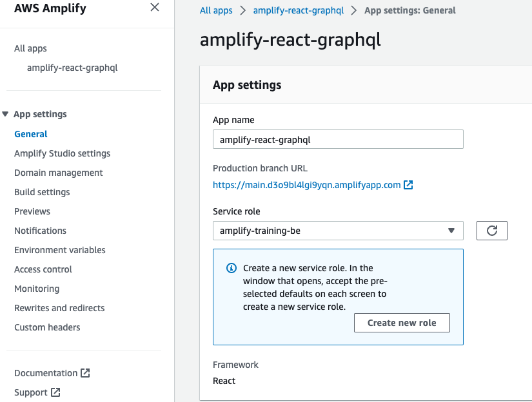Image resolution: width=532 pixels, height=402 pixels.
Task: Open Build settings page
Action: [42, 192]
